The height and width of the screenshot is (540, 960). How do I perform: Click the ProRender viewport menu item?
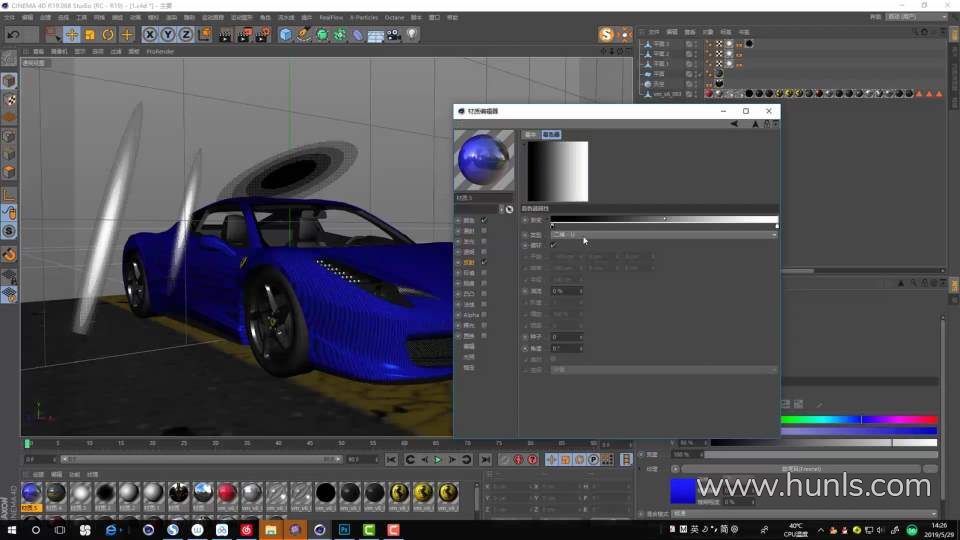point(160,51)
